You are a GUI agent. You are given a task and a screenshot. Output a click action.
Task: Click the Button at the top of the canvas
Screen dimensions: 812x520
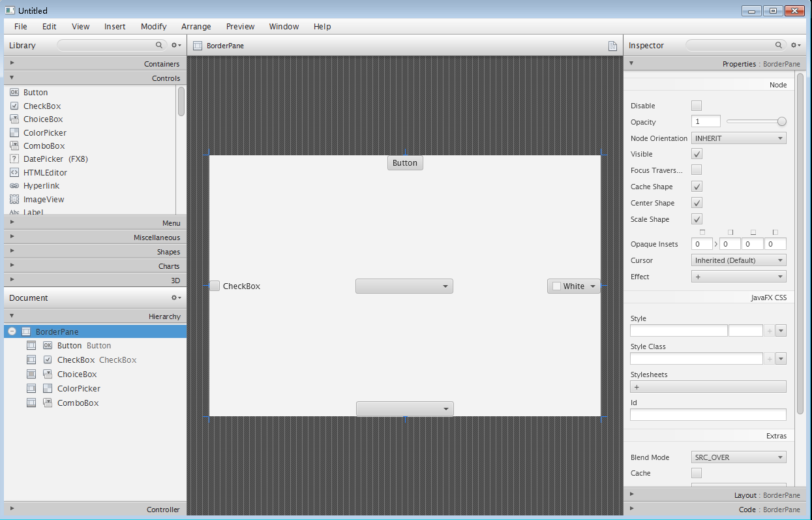tap(405, 163)
